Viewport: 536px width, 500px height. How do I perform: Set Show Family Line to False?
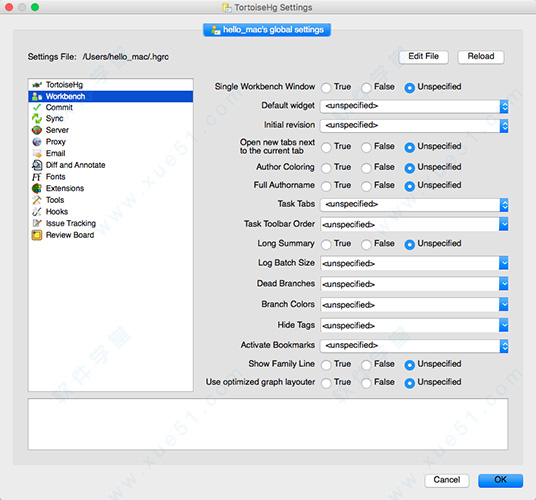point(366,365)
